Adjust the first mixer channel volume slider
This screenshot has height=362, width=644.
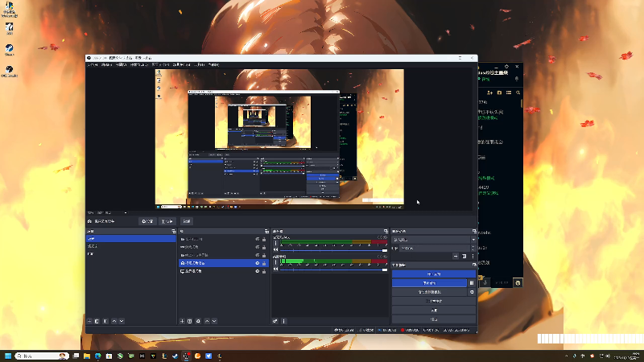[334, 250]
